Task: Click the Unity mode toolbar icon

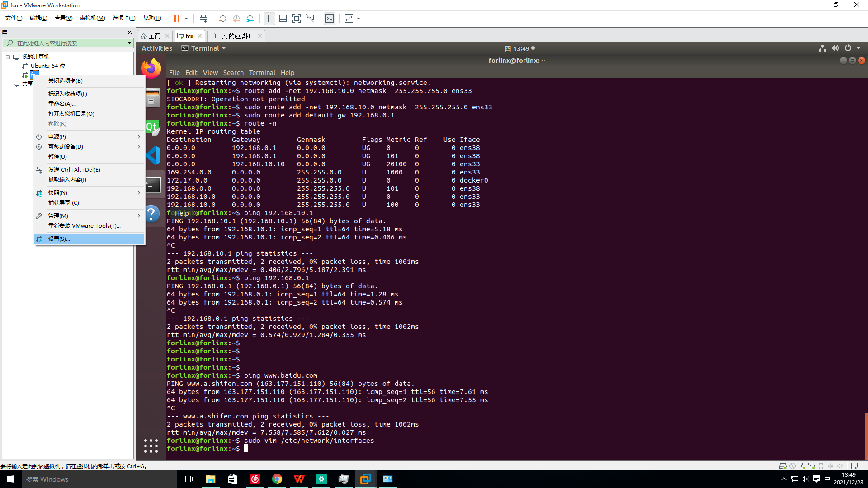Action: click(x=310, y=19)
